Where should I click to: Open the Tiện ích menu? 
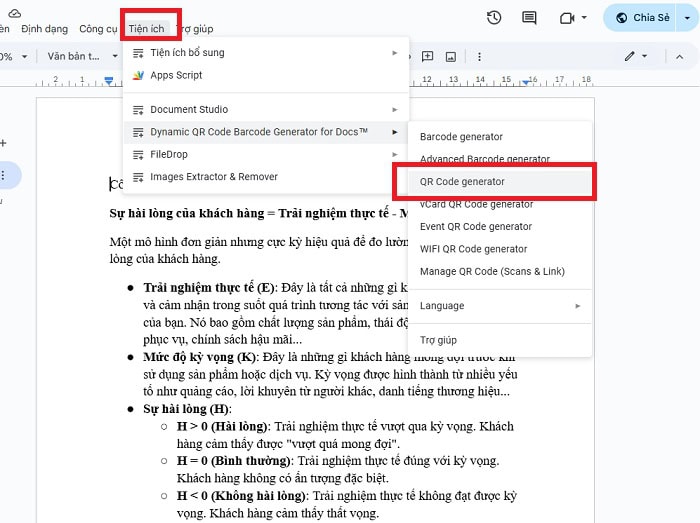point(146,29)
